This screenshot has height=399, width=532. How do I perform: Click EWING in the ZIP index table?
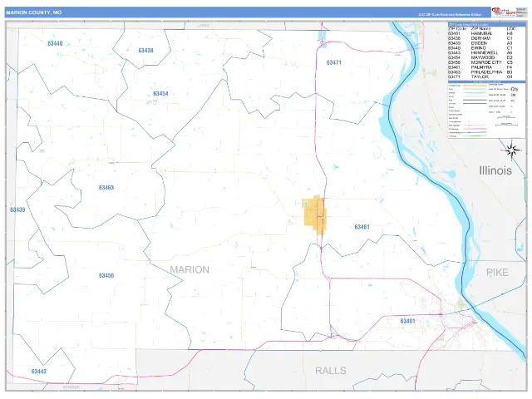click(x=479, y=48)
